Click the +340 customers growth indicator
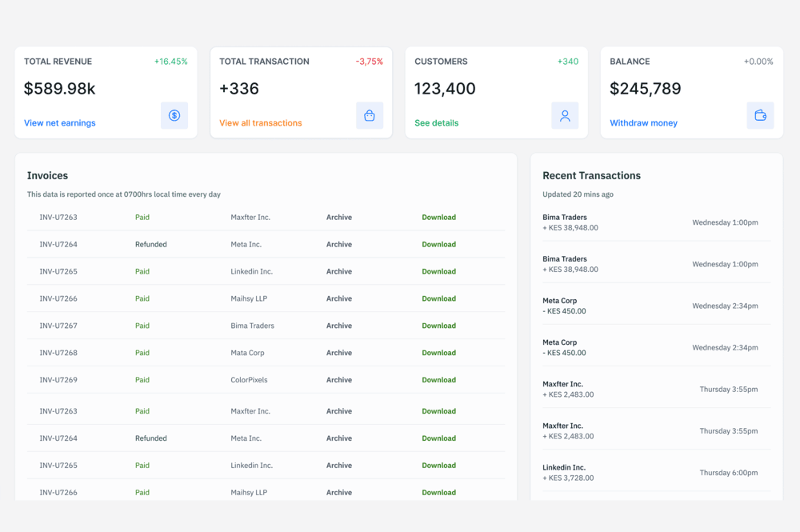Image resolution: width=800 pixels, height=532 pixels. pyautogui.click(x=567, y=62)
